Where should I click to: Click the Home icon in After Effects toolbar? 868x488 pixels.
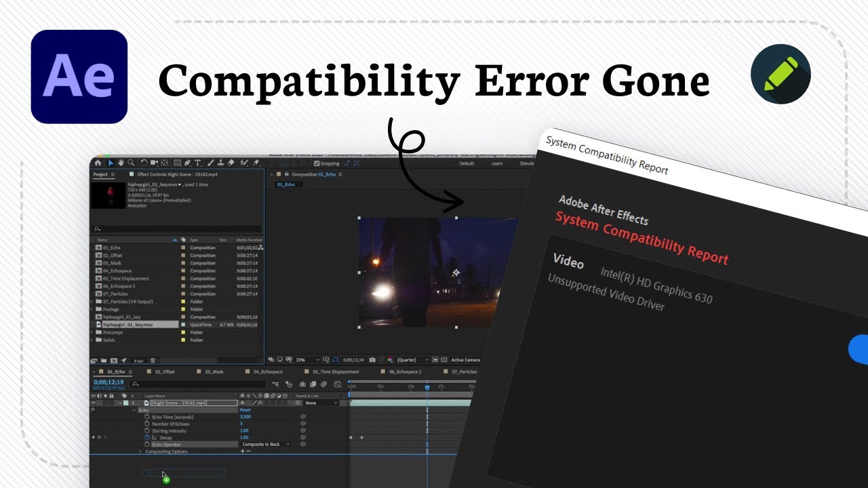98,163
